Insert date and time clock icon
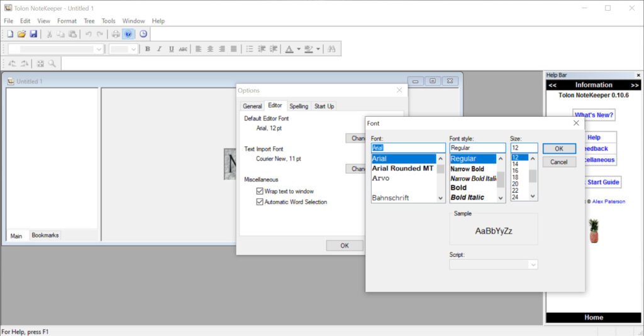Image resolution: width=644 pixels, height=336 pixels. [143, 34]
